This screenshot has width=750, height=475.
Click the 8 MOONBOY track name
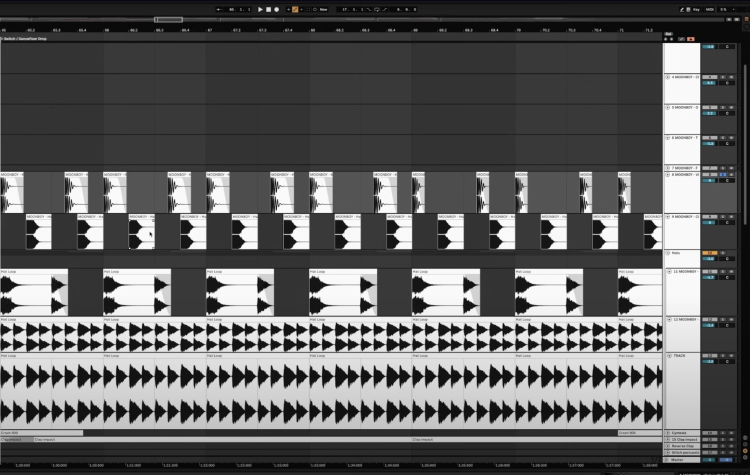pos(684,175)
